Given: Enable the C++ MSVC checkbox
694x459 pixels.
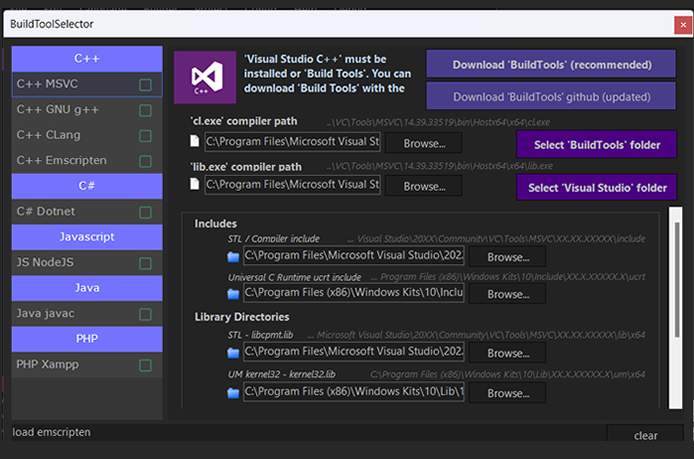Looking at the screenshot, I should click(146, 84).
